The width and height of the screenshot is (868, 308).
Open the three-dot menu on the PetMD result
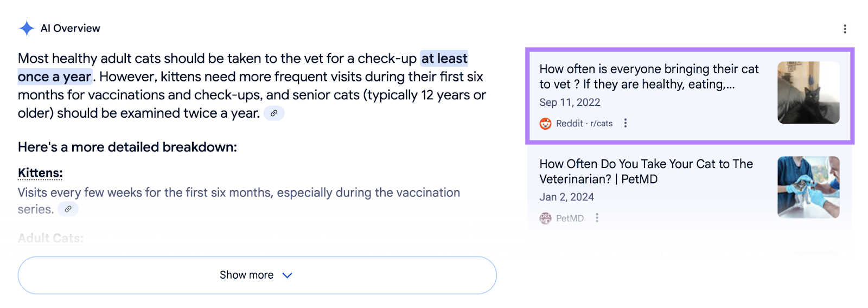click(x=597, y=217)
